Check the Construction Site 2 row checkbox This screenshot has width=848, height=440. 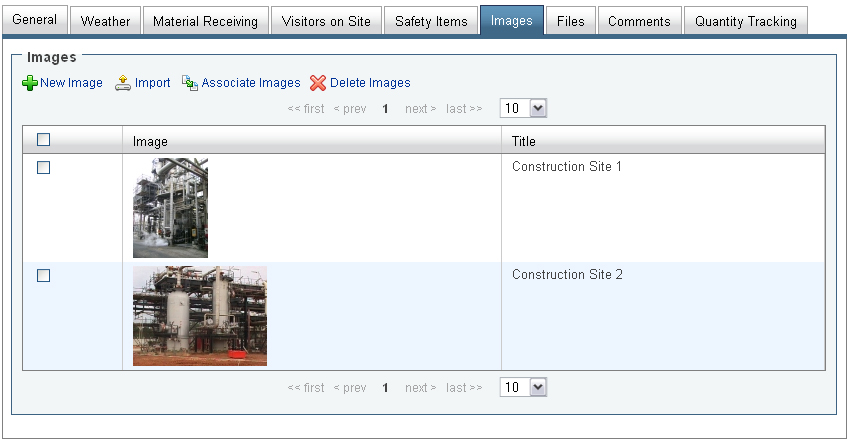tap(43, 276)
